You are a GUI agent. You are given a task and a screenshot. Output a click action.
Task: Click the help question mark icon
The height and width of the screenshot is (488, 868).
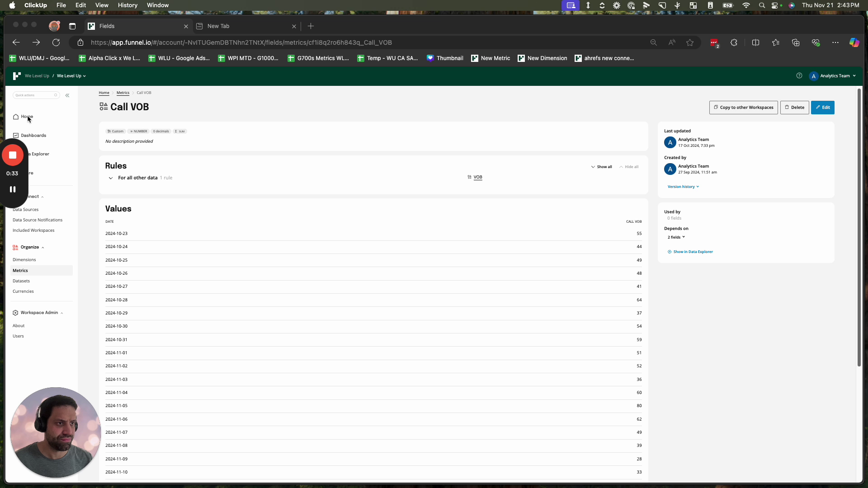pyautogui.click(x=799, y=76)
